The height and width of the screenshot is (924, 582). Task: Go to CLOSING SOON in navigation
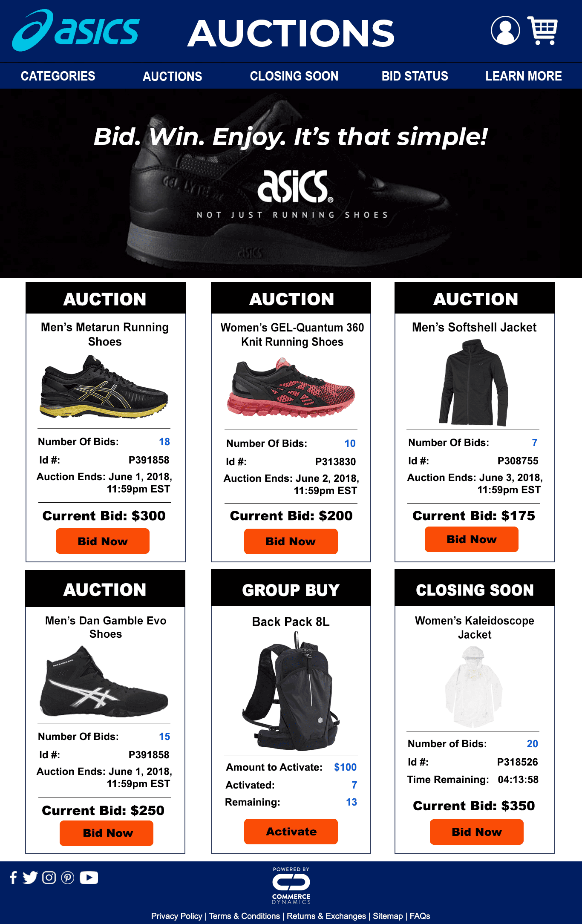pos(294,76)
